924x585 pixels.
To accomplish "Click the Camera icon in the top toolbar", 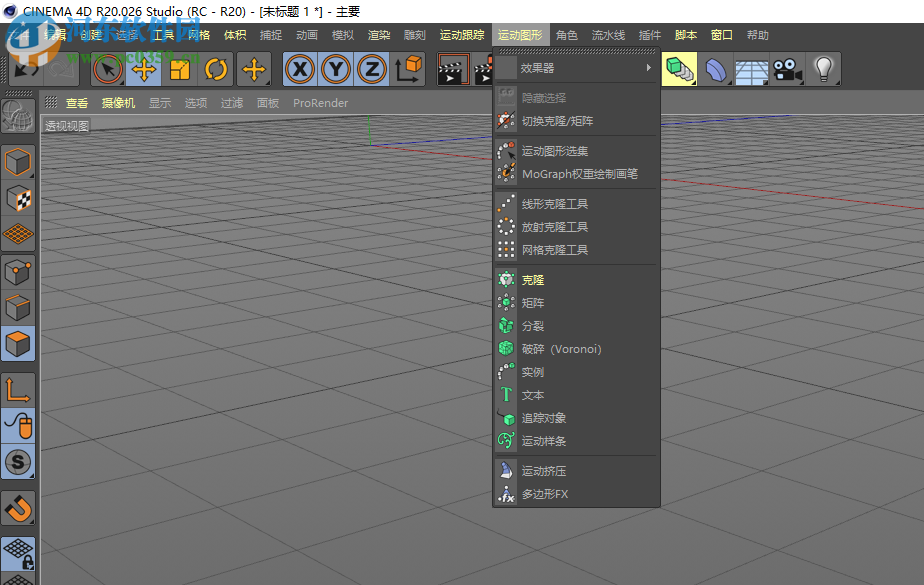I will (786, 69).
